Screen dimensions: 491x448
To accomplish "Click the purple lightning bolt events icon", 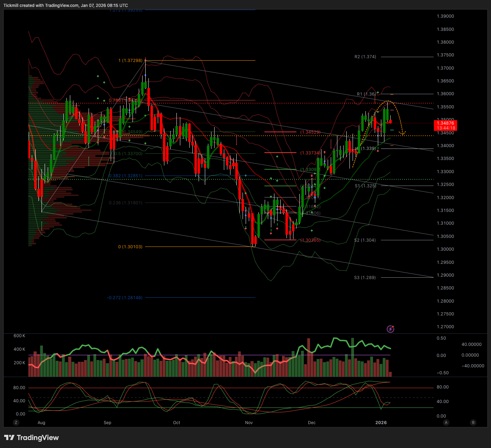I will [390, 329].
